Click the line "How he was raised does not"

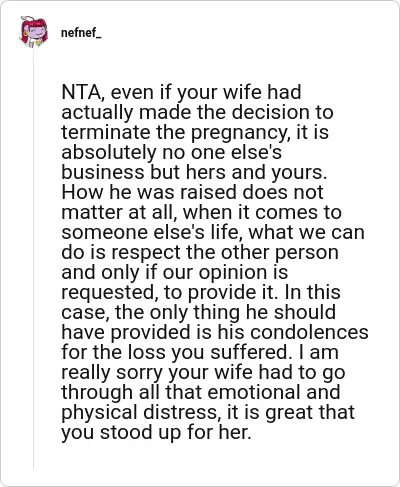(192, 192)
